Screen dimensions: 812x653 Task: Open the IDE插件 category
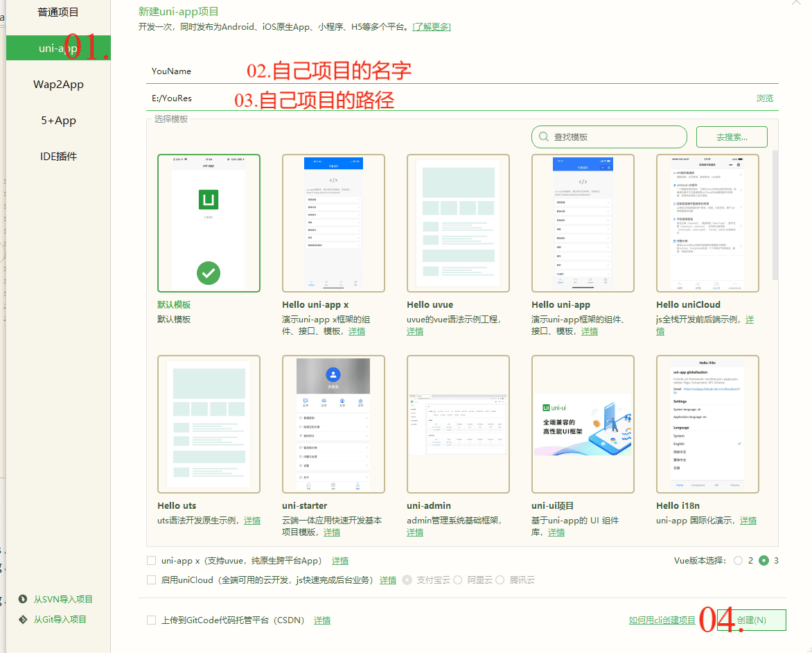click(x=58, y=156)
